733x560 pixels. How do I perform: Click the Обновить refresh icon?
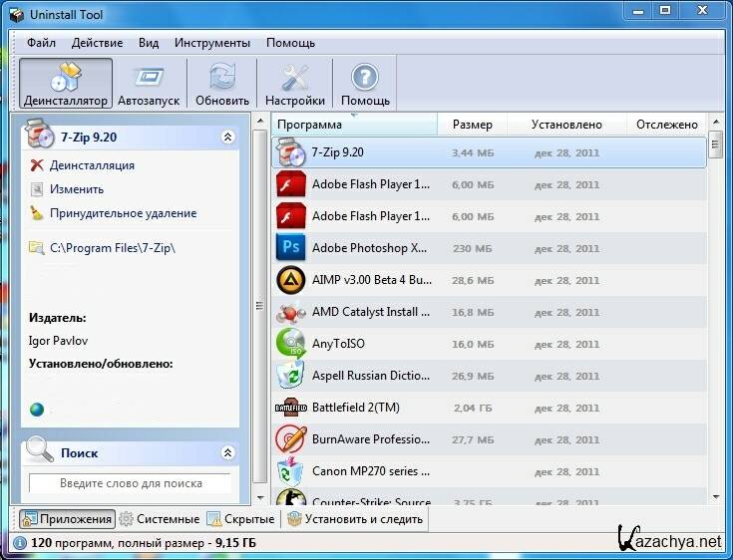pos(221,79)
